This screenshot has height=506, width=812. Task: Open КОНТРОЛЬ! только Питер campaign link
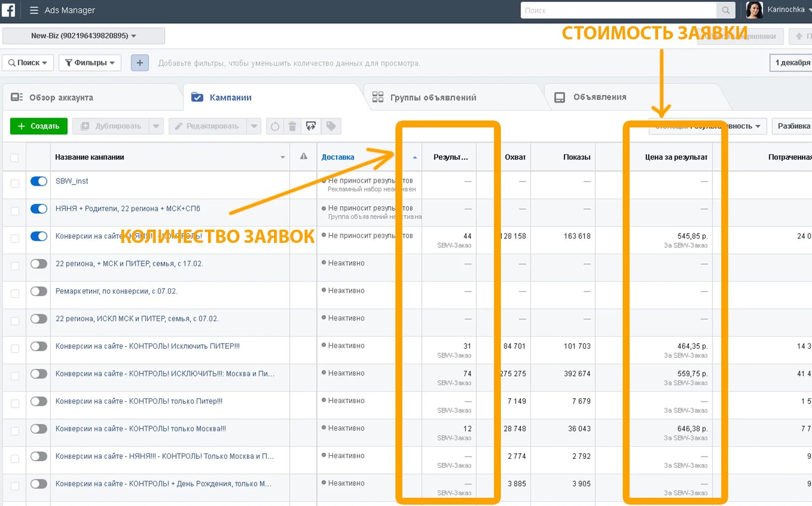[139, 401]
